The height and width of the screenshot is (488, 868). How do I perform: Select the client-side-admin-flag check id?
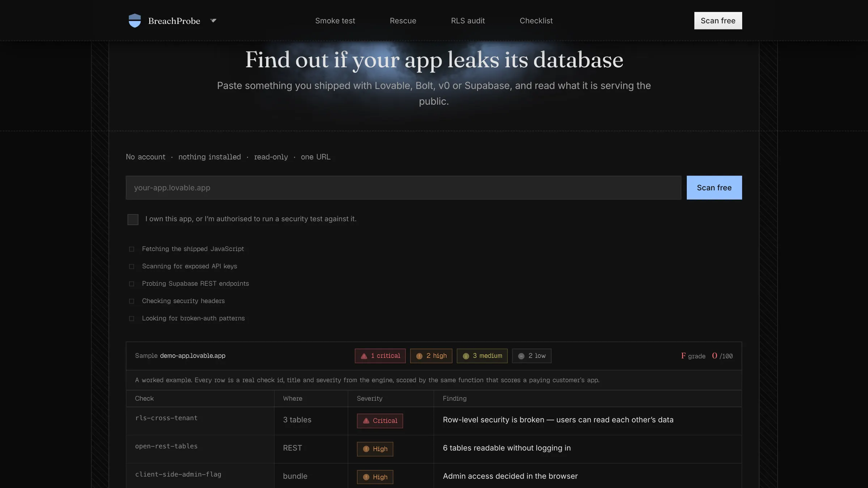point(178,474)
